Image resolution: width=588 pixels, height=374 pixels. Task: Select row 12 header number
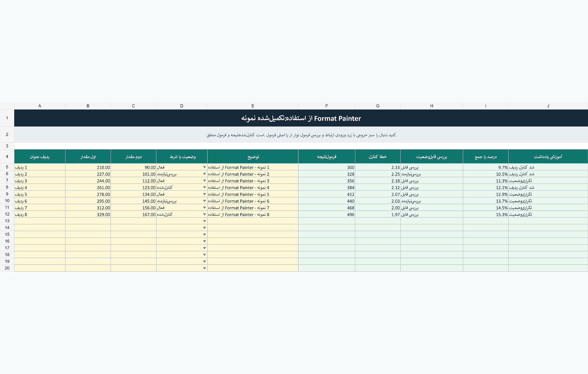(x=7, y=214)
